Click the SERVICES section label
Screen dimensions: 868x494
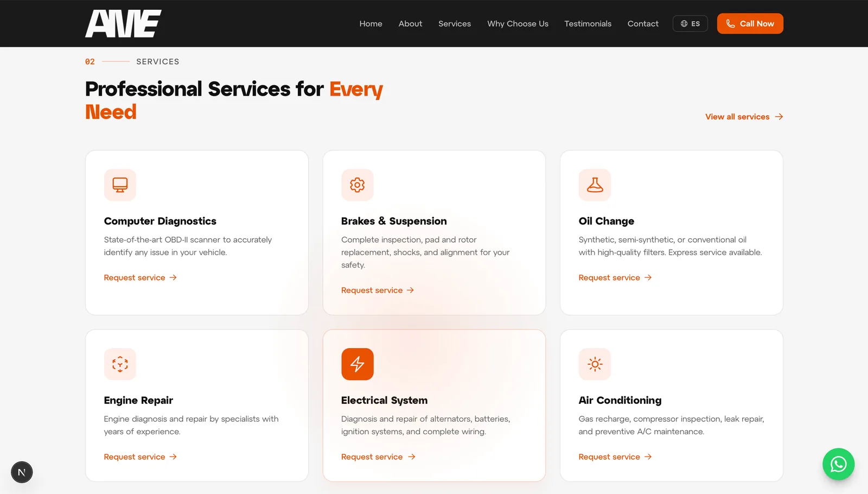[x=158, y=62]
